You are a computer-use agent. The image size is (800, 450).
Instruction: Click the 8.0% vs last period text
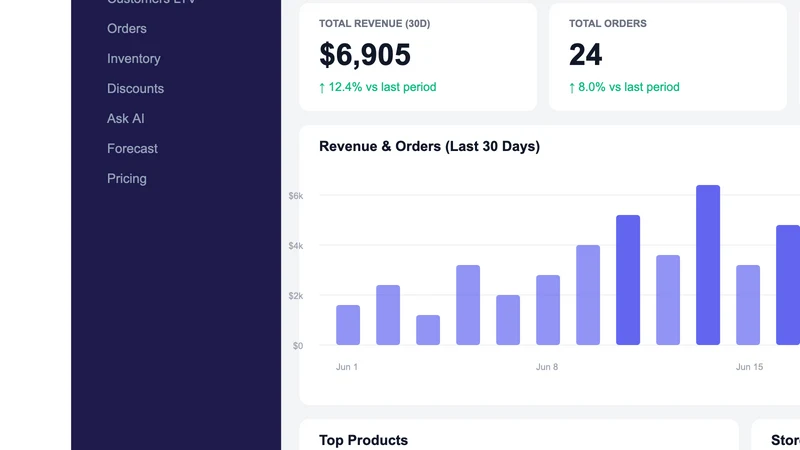click(624, 87)
